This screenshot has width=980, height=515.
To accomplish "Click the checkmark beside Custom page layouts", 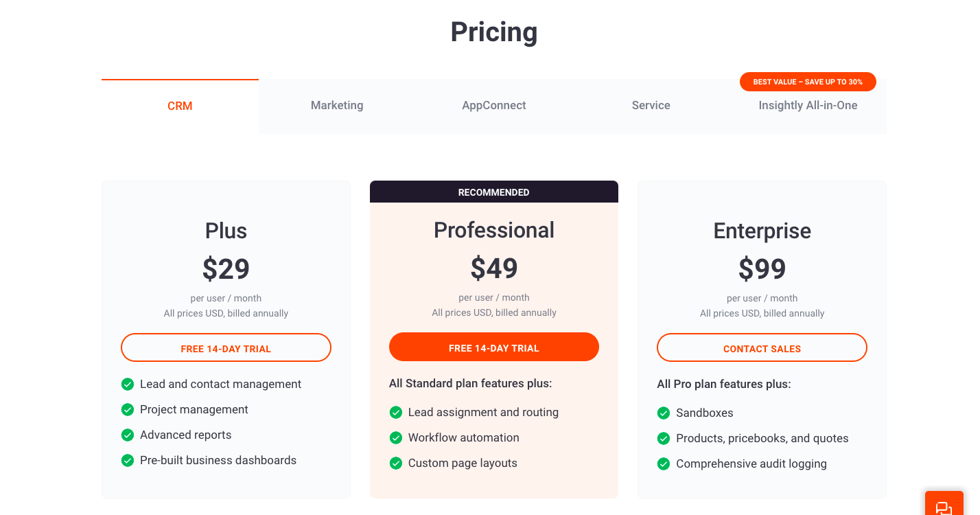I will click(396, 463).
